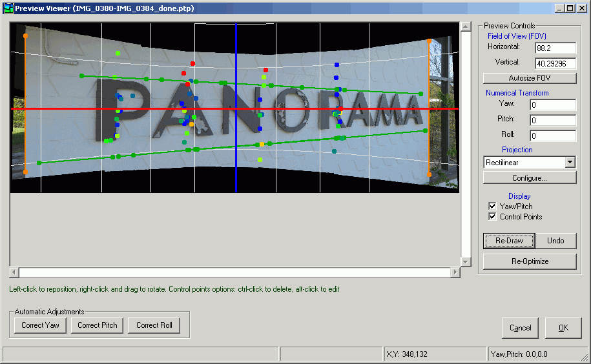Click the Correct Yaw button
591x364 pixels.
pyautogui.click(x=40, y=325)
